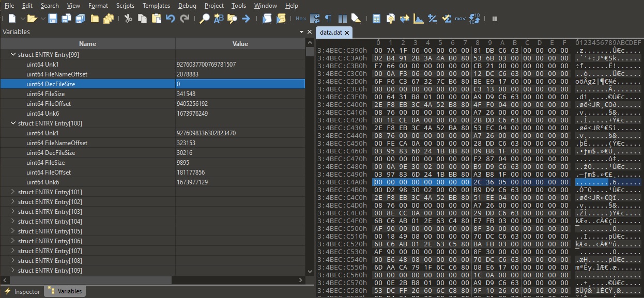This screenshot has height=298, width=644.
Task: Click the Save All icon
Action: [x=80, y=19]
